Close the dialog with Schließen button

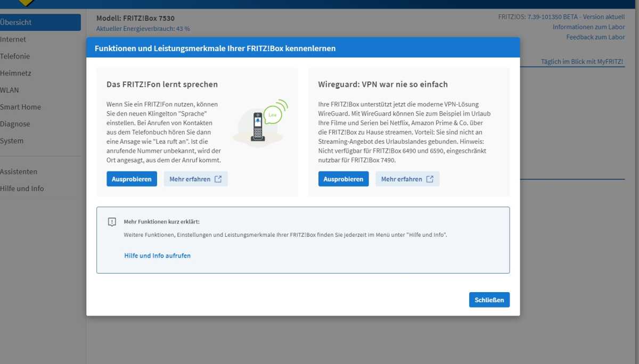click(489, 300)
